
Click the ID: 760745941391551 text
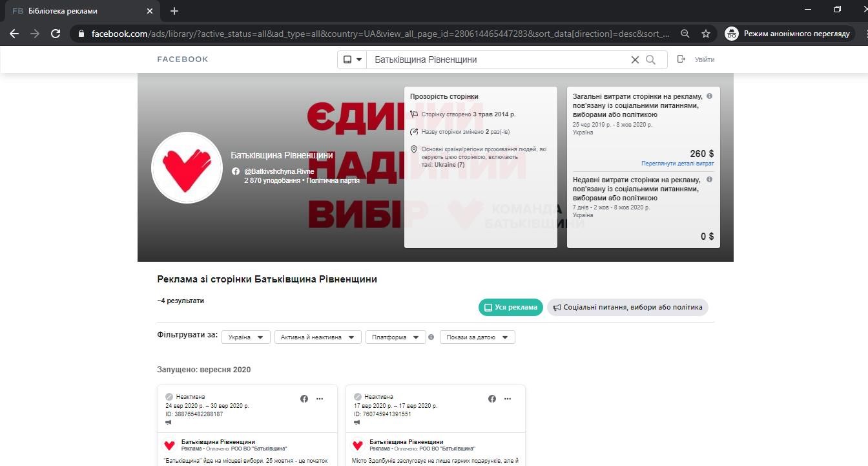(x=382, y=414)
